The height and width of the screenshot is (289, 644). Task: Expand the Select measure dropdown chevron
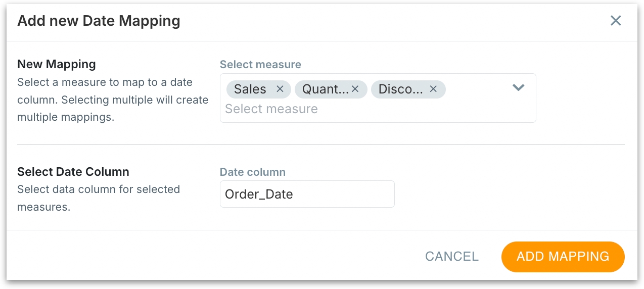518,88
